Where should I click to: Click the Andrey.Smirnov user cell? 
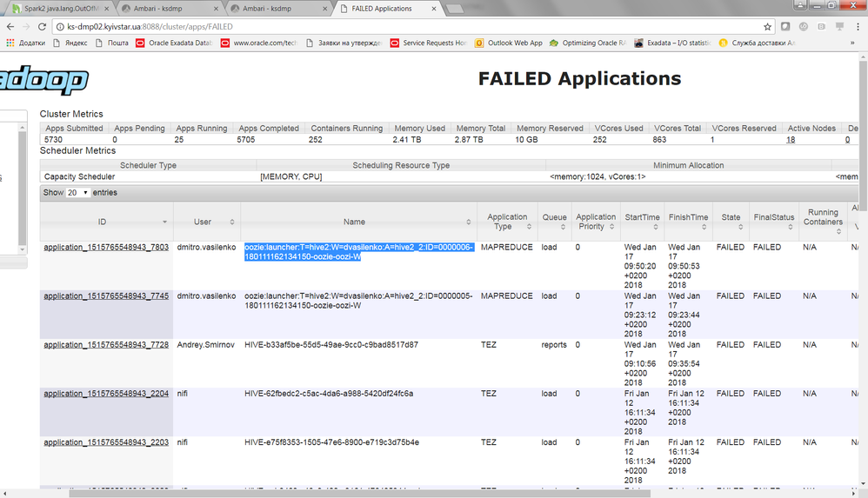click(206, 345)
